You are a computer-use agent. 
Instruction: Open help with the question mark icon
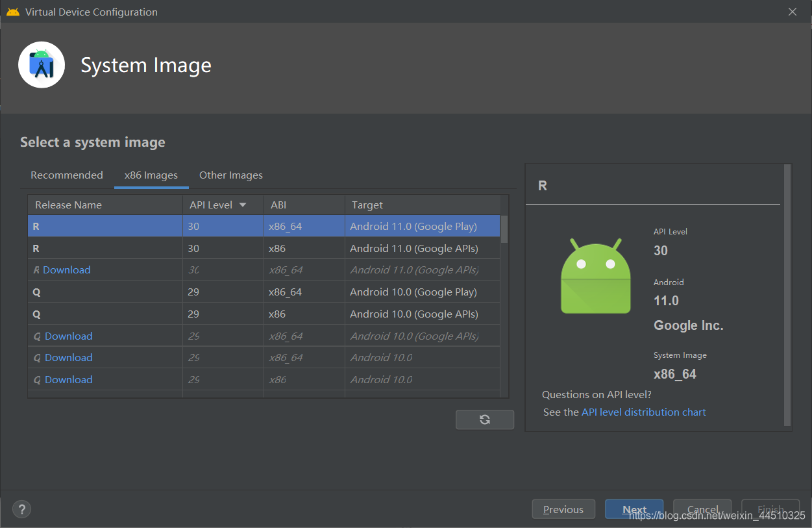[x=22, y=509]
